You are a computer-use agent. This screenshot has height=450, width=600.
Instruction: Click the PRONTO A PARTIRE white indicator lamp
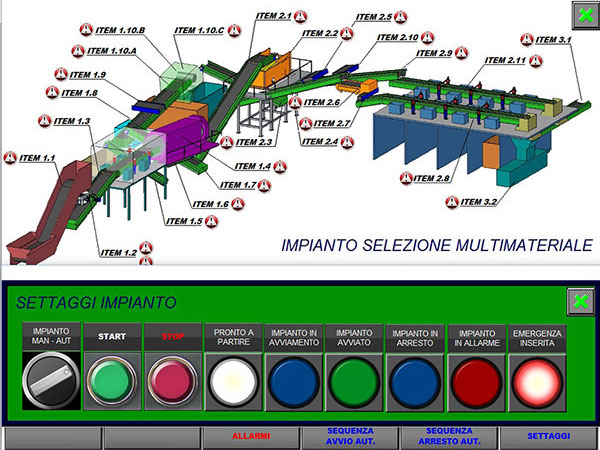pyautogui.click(x=234, y=380)
